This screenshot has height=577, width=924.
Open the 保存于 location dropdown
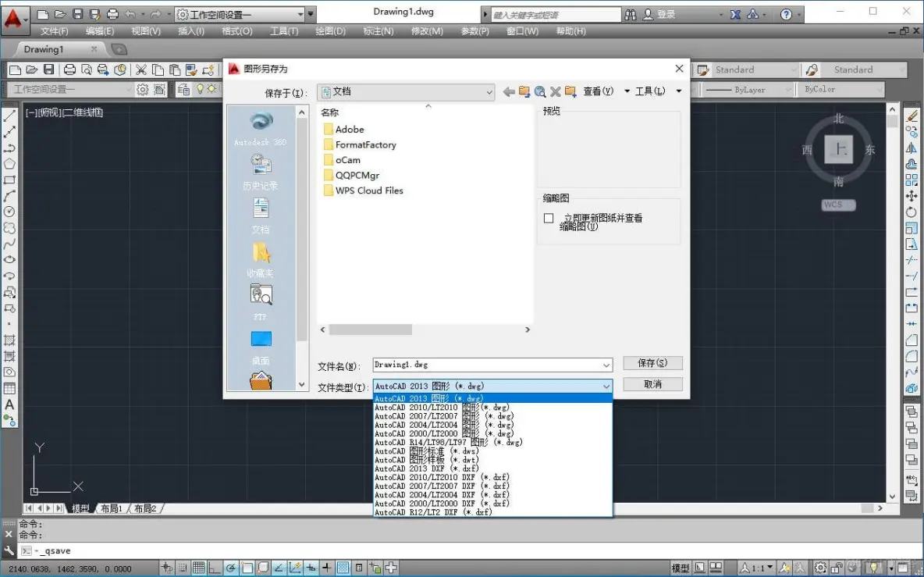pyautogui.click(x=406, y=91)
